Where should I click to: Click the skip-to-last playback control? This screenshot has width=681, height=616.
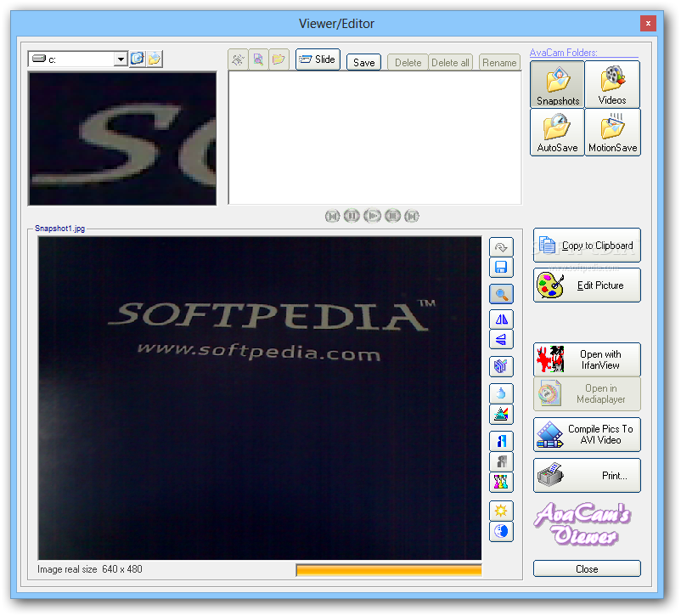point(412,216)
